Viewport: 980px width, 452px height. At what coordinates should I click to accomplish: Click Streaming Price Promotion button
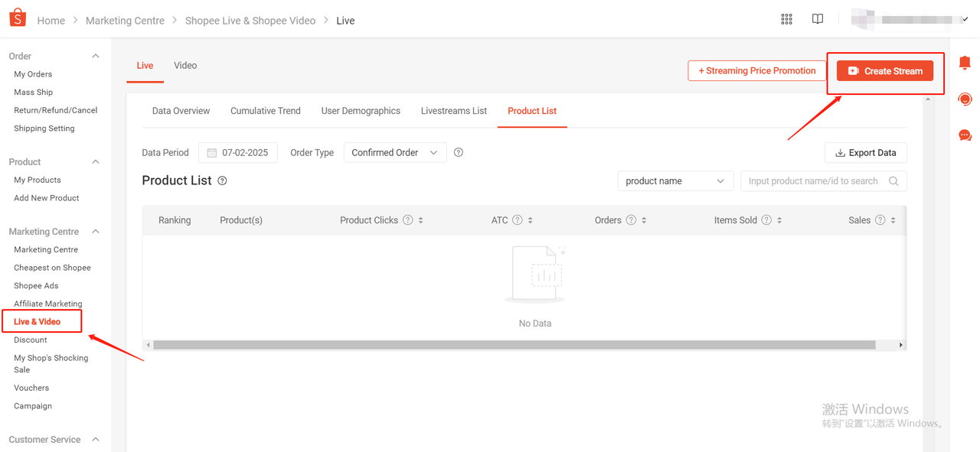coord(757,71)
